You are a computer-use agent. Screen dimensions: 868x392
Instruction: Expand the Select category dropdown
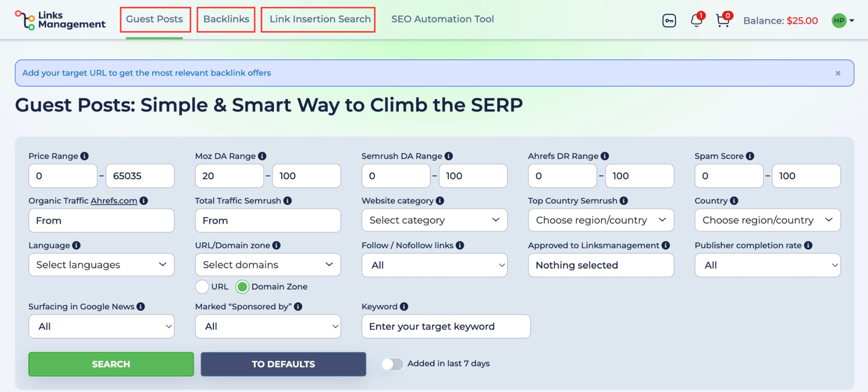[434, 220]
